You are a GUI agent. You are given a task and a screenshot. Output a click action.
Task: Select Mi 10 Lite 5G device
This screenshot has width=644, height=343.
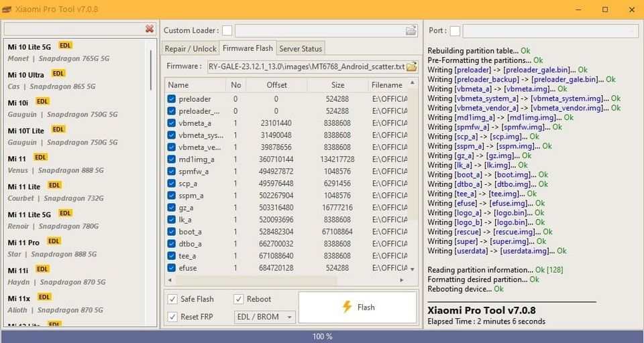76,52
